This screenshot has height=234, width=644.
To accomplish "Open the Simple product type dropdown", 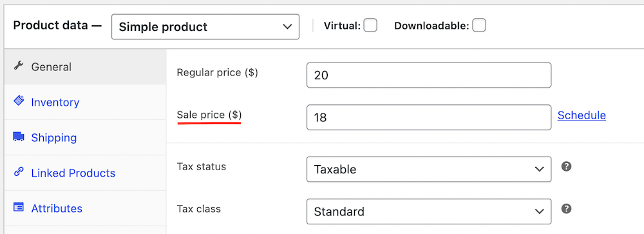I will point(205,27).
